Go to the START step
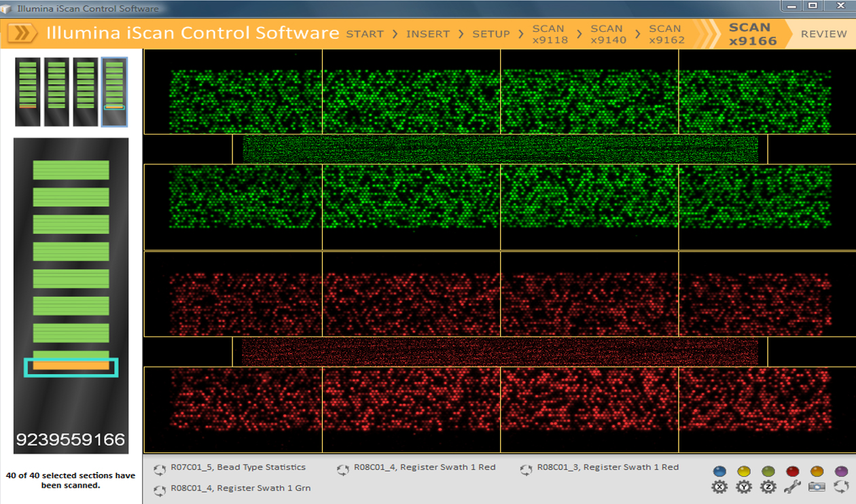856x504 pixels. (x=365, y=34)
